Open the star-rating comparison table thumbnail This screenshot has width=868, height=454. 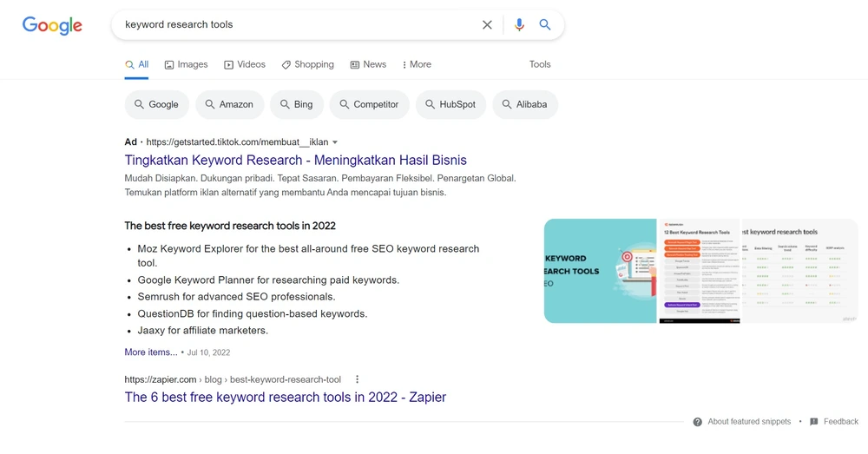[x=800, y=272]
